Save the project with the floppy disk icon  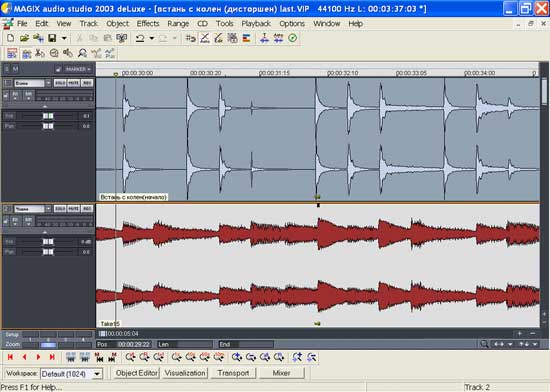[x=52, y=38]
